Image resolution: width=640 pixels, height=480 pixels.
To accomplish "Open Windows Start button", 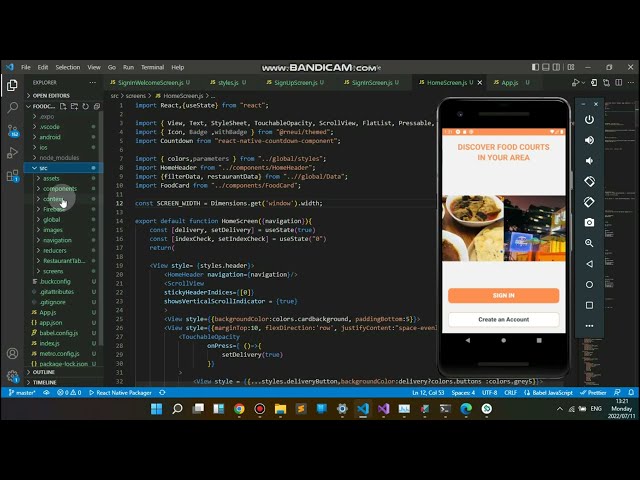I will click(156, 409).
